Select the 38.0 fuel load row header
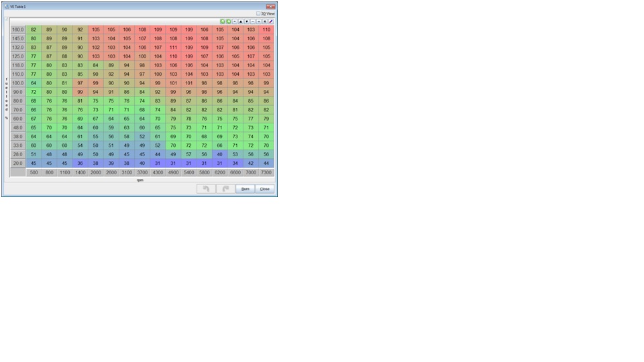 [x=17, y=137]
